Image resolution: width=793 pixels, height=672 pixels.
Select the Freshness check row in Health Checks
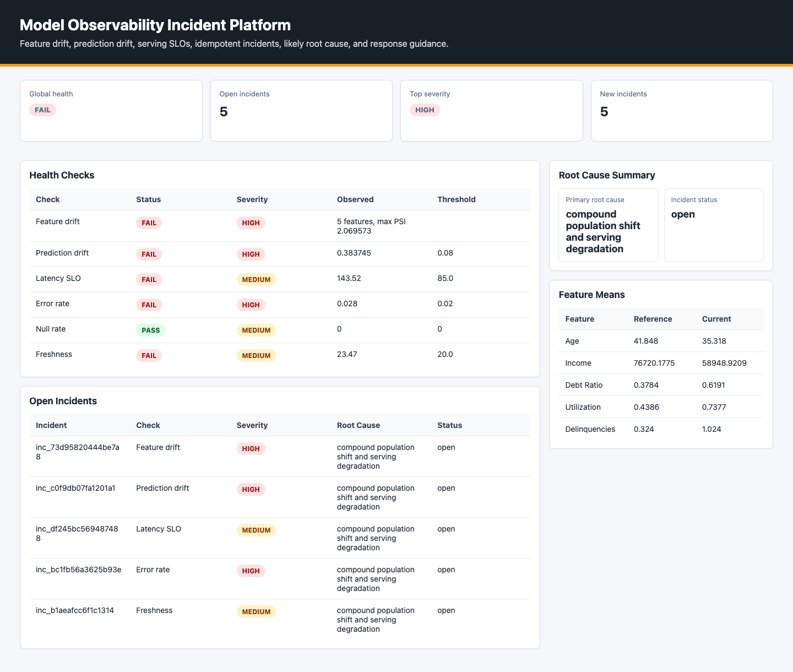click(280, 356)
